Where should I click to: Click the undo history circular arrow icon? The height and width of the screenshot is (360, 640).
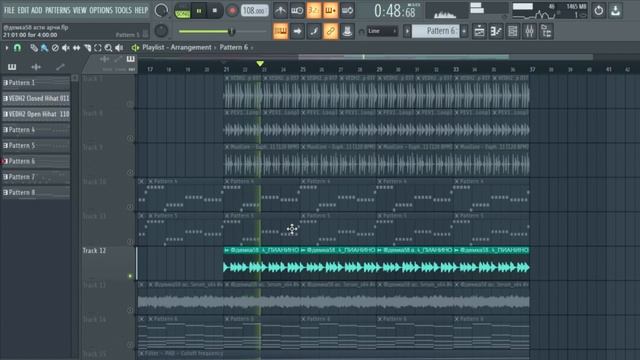598,11
